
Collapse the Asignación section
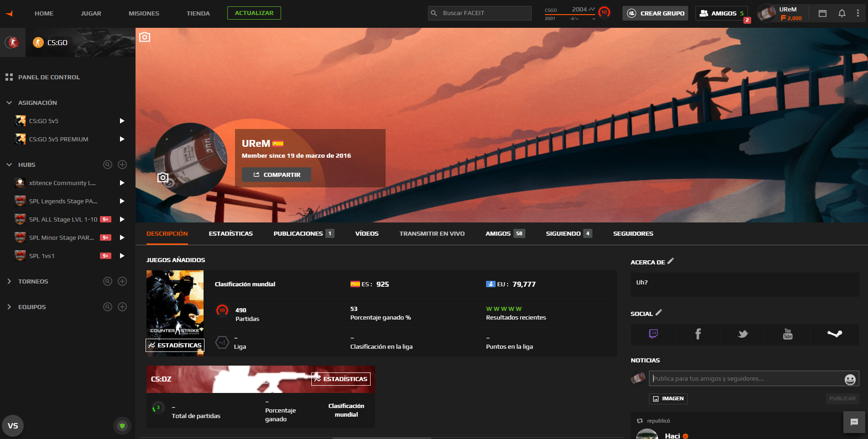(x=9, y=103)
